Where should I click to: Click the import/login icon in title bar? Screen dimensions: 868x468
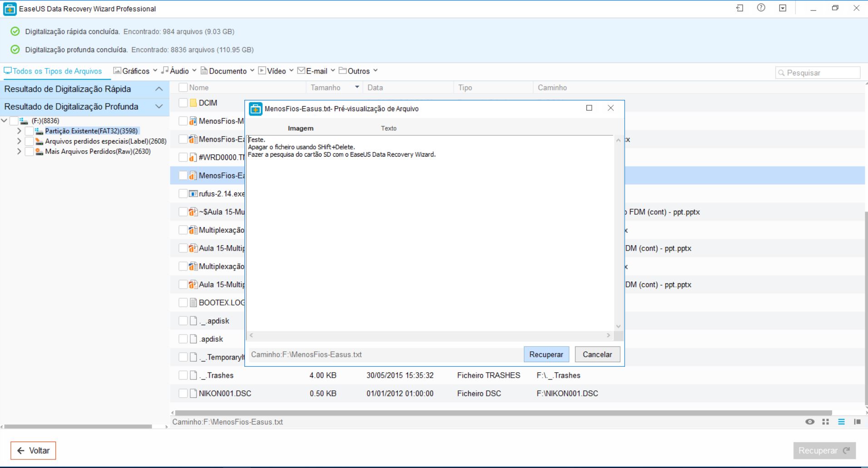pyautogui.click(x=739, y=8)
